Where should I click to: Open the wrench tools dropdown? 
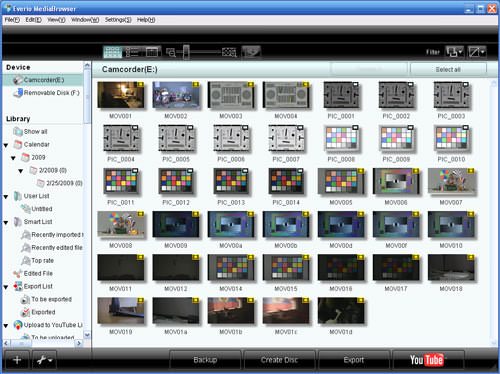44,360
